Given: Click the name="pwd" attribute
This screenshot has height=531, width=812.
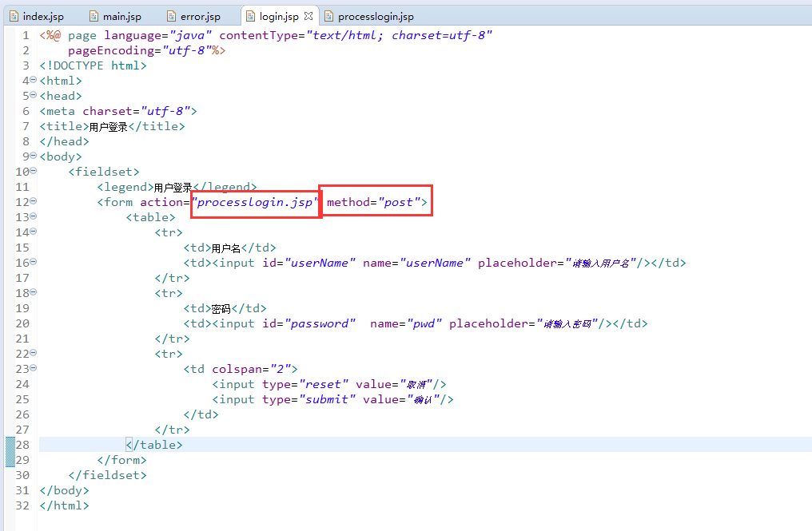Looking at the screenshot, I should 406,323.
